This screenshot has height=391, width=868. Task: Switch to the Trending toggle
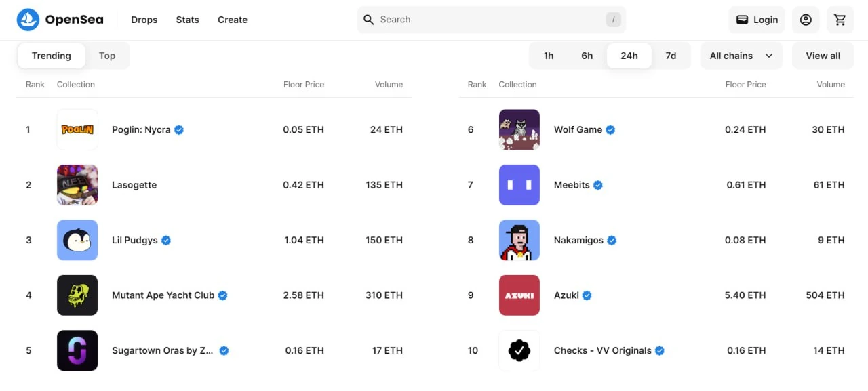[x=52, y=56]
